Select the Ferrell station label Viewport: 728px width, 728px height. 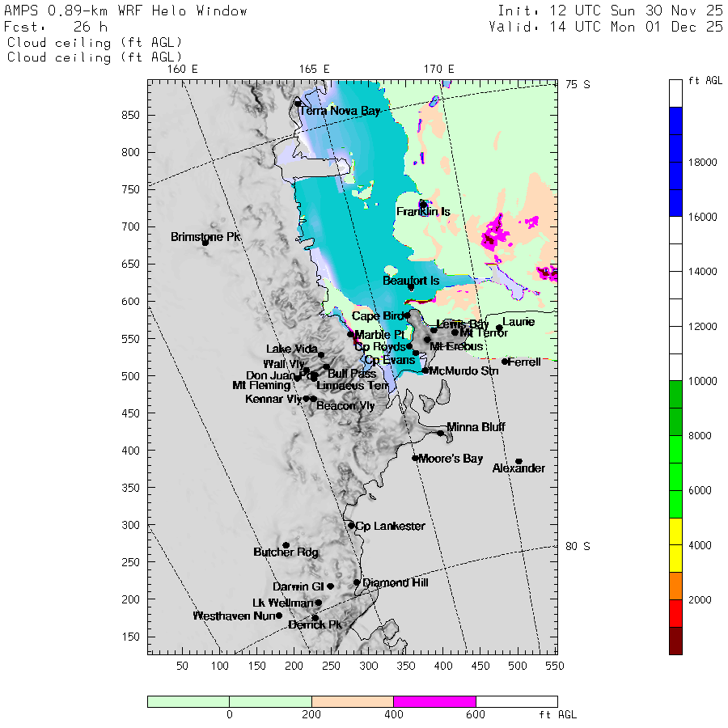pyautogui.click(x=524, y=362)
